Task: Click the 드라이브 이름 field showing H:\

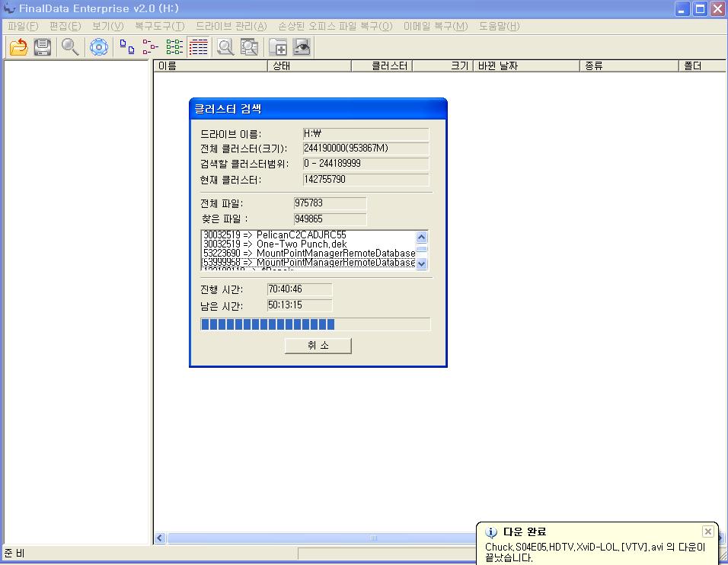Action: [366, 134]
